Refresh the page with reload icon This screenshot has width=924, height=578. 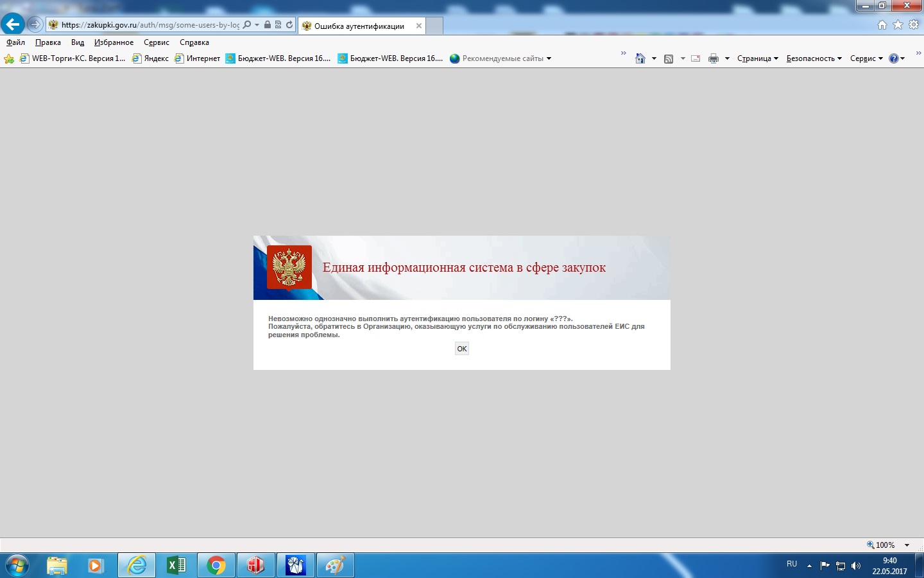[289, 25]
